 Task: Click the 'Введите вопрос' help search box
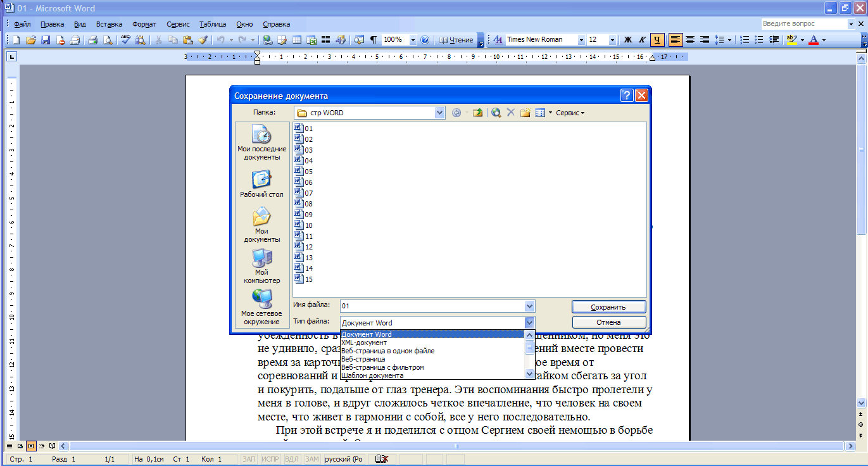(x=803, y=23)
